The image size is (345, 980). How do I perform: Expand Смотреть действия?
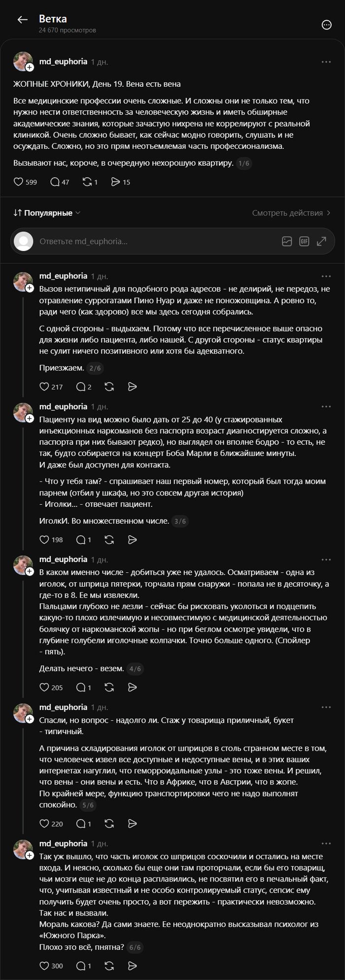point(291,213)
